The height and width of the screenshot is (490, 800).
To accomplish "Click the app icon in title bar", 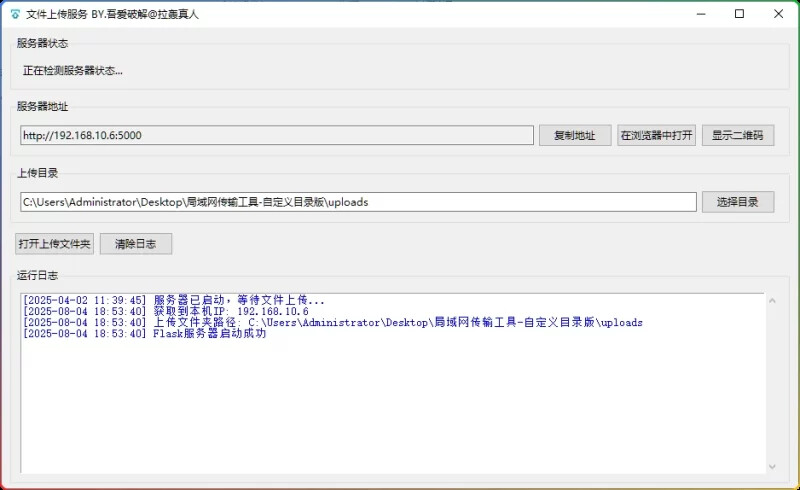I will point(15,15).
